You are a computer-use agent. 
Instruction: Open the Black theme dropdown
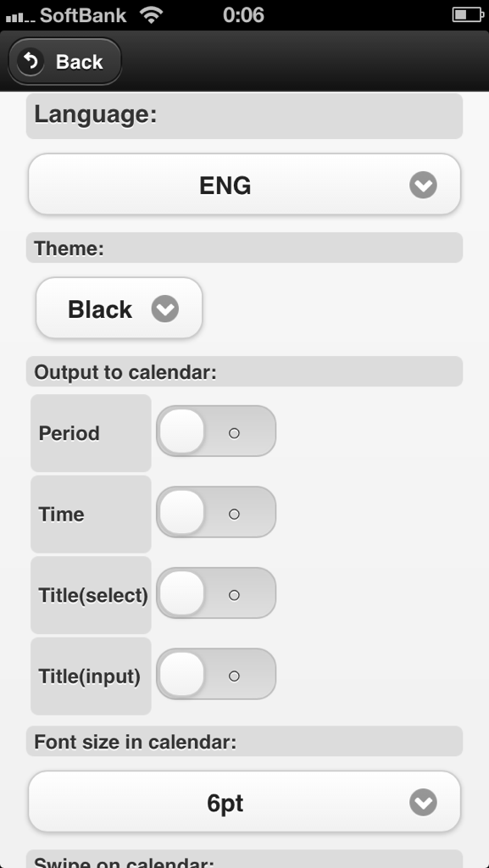[119, 309]
